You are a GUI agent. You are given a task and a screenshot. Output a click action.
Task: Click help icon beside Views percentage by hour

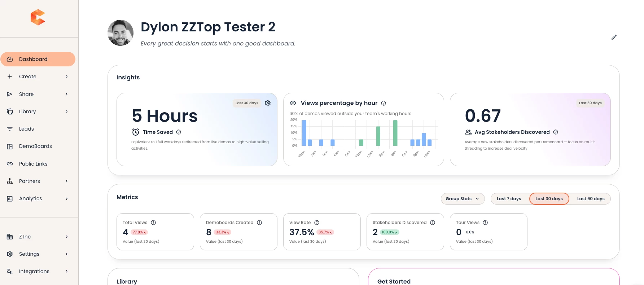[x=384, y=103]
